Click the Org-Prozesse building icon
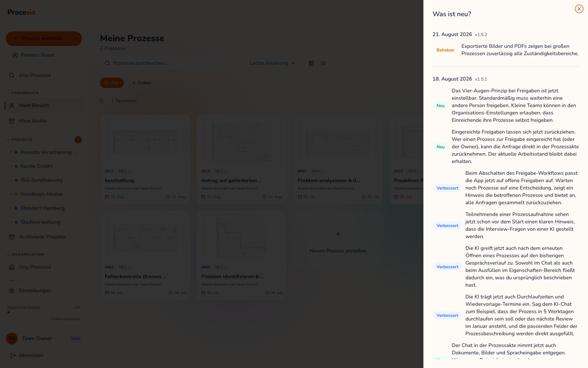 [x=12, y=267]
